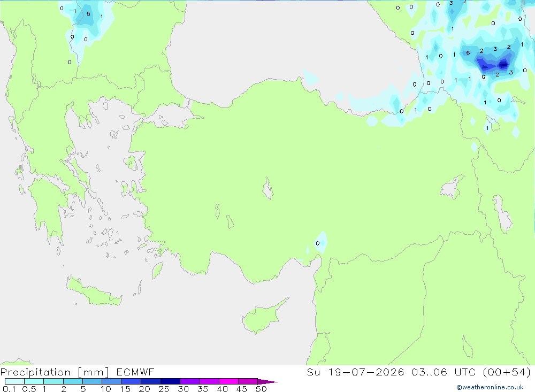Pick the 1 to 2 mm legend color
Image resolution: width=535 pixels, height=392 pixels.
[53, 381]
